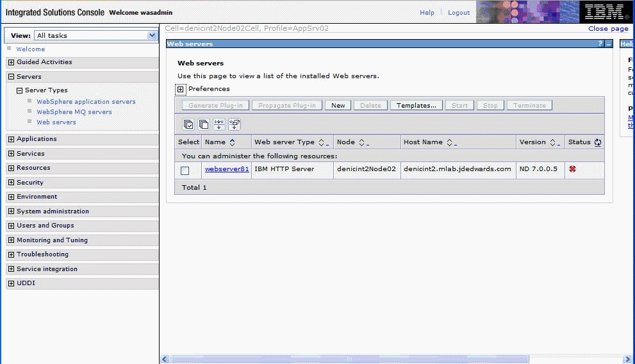Expand the Users and Groups section

pos(12,226)
